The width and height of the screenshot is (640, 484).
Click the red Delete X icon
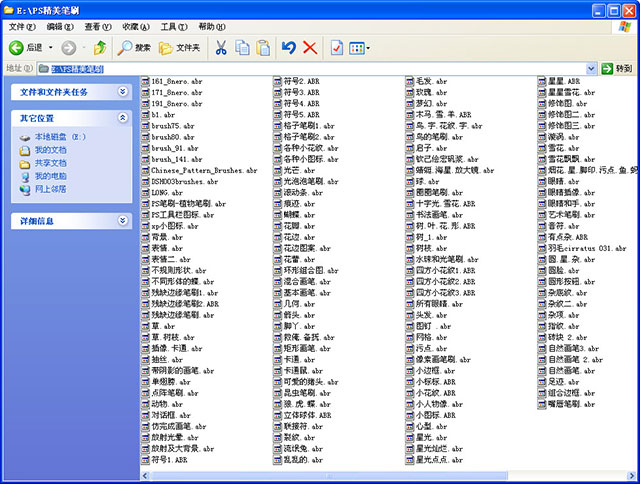(310, 48)
